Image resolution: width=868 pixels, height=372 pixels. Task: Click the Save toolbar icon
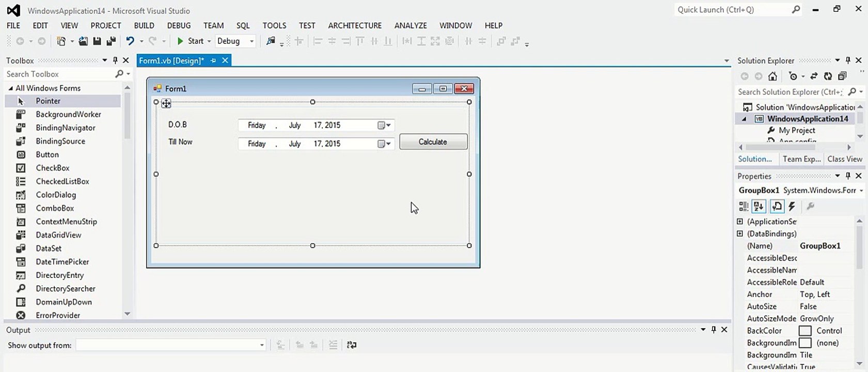(x=97, y=41)
